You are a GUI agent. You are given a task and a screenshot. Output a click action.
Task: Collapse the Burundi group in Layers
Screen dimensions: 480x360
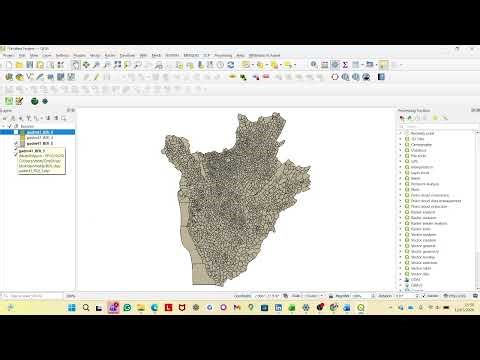(4, 126)
